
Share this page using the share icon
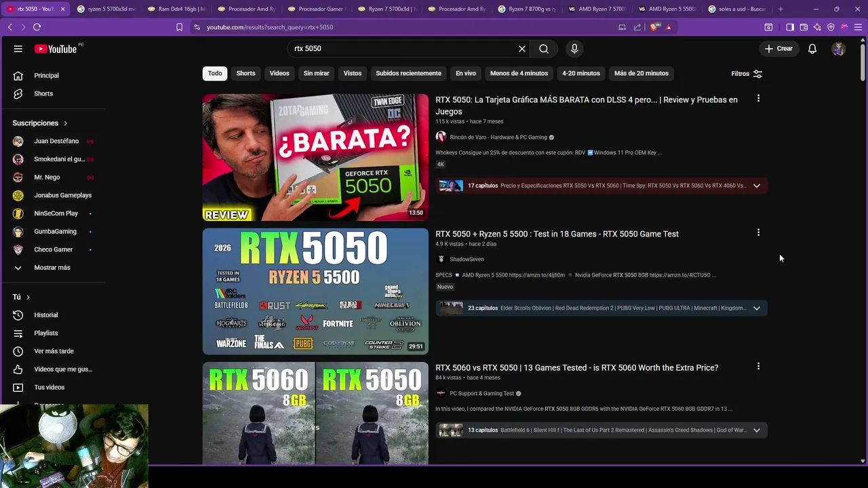click(x=637, y=27)
